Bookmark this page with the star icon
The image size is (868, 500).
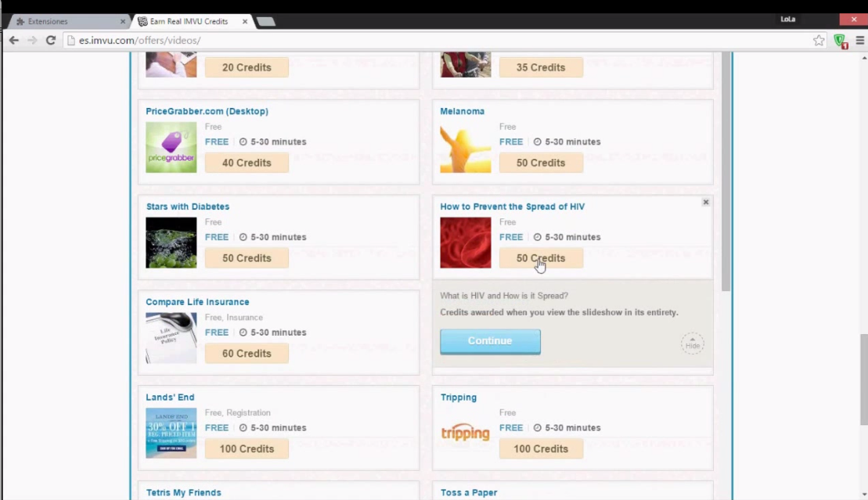coord(819,41)
